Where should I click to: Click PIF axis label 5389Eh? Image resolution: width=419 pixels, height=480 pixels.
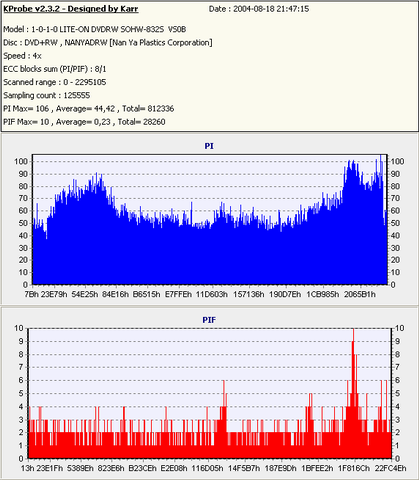(x=80, y=468)
